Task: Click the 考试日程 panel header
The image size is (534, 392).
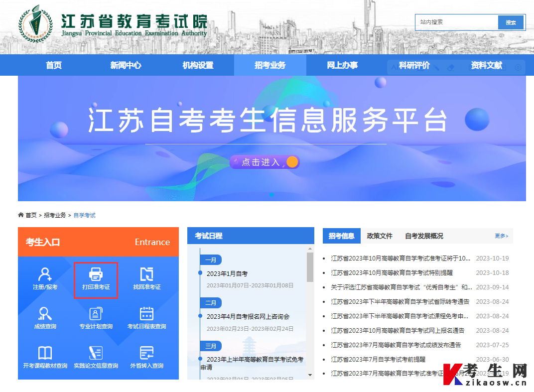Action: [251, 236]
